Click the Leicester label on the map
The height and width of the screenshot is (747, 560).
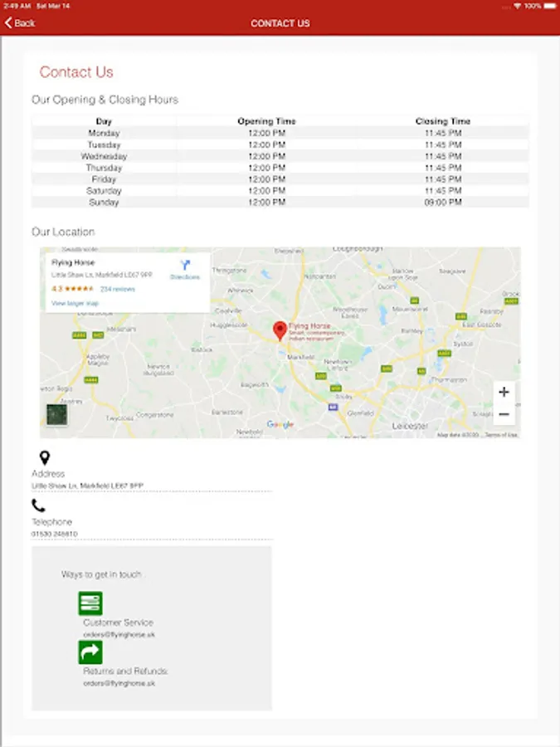point(410,426)
